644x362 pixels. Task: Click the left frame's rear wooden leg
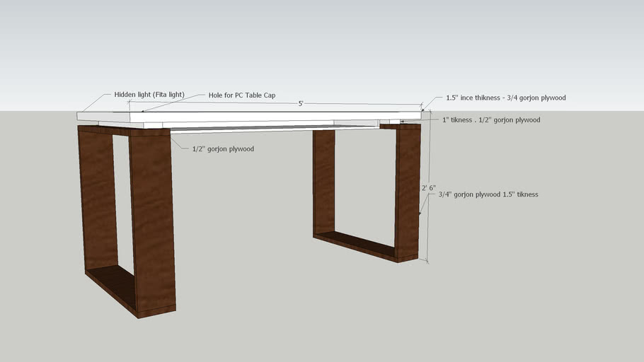[97, 198]
